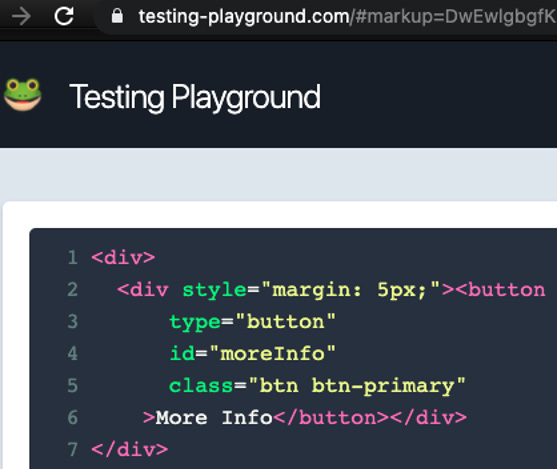The height and width of the screenshot is (469, 559).
Task: Click the testing-playground.com address bar URL
Action: (x=347, y=16)
